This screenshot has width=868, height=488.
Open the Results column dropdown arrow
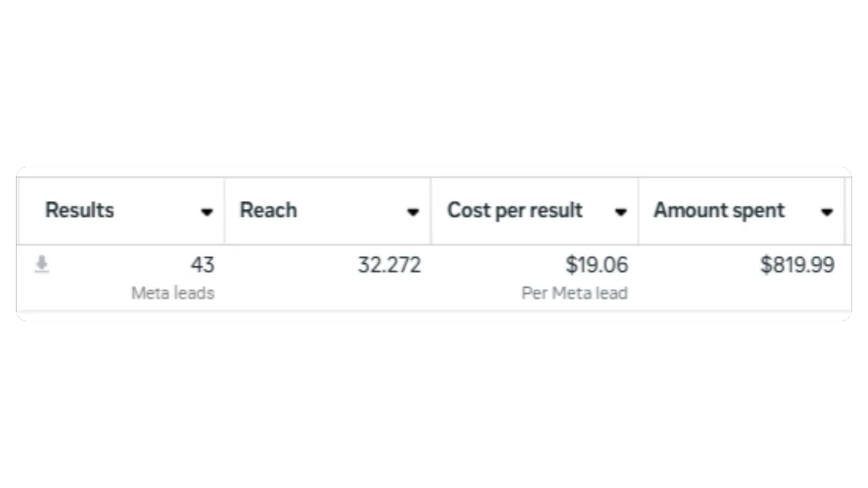point(207,212)
